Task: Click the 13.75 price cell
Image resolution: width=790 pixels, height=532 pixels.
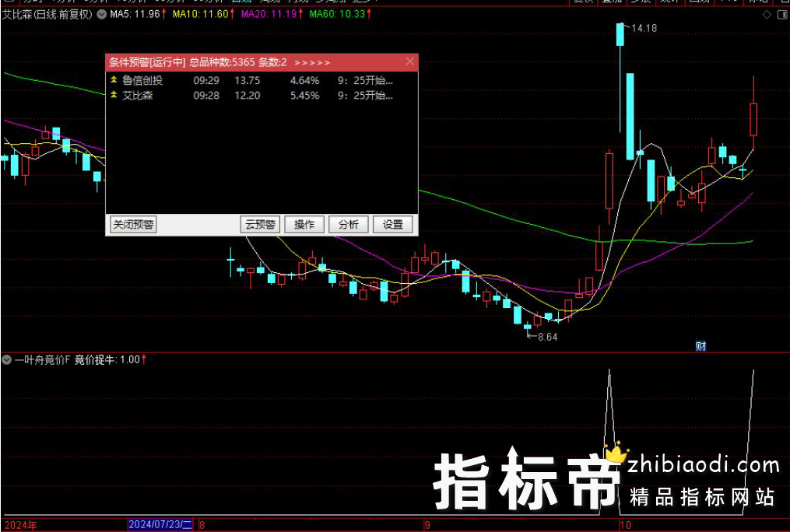Action: (248, 81)
